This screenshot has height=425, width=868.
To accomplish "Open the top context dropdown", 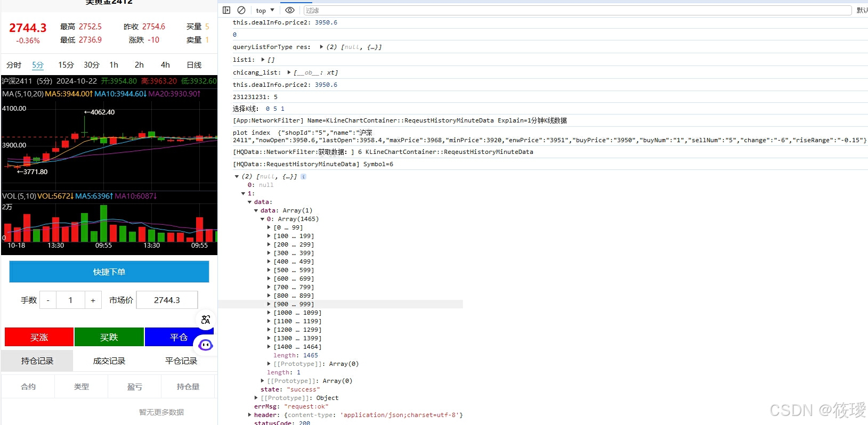I will [265, 10].
